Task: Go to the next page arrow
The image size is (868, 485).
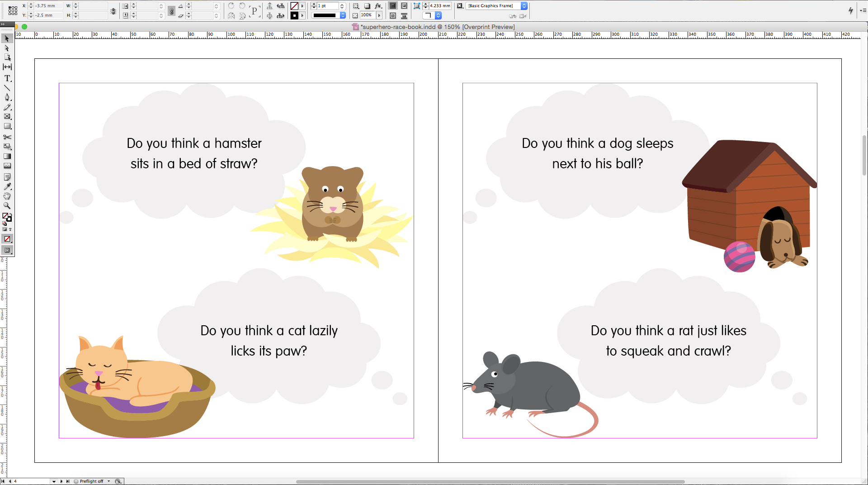Action: point(61,481)
